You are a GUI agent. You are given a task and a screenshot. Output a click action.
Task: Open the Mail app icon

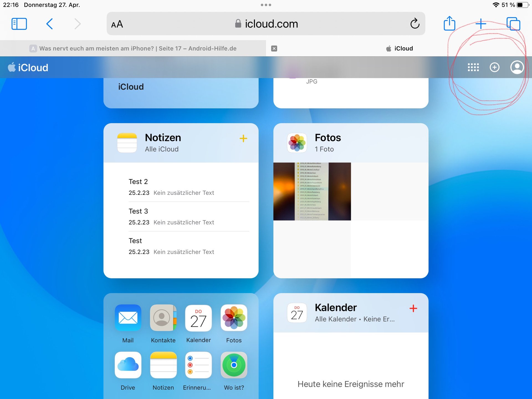click(x=128, y=318)
